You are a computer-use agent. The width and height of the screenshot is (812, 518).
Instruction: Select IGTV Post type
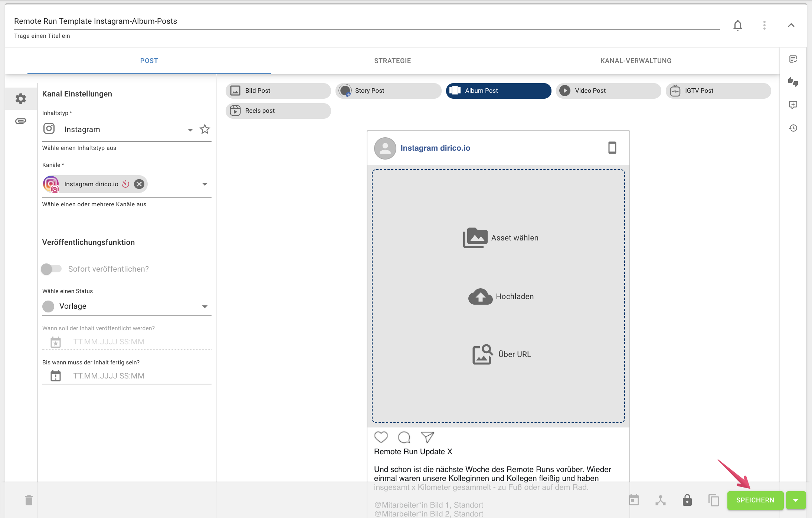(718, 91)
